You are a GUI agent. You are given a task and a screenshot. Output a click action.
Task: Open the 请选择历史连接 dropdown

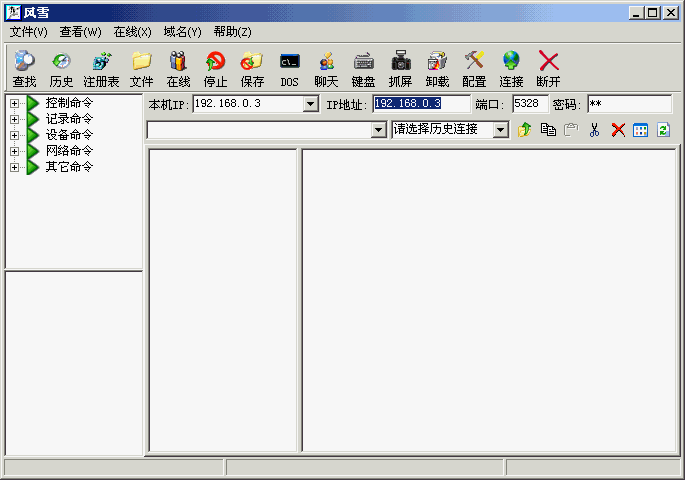(501, 130)
